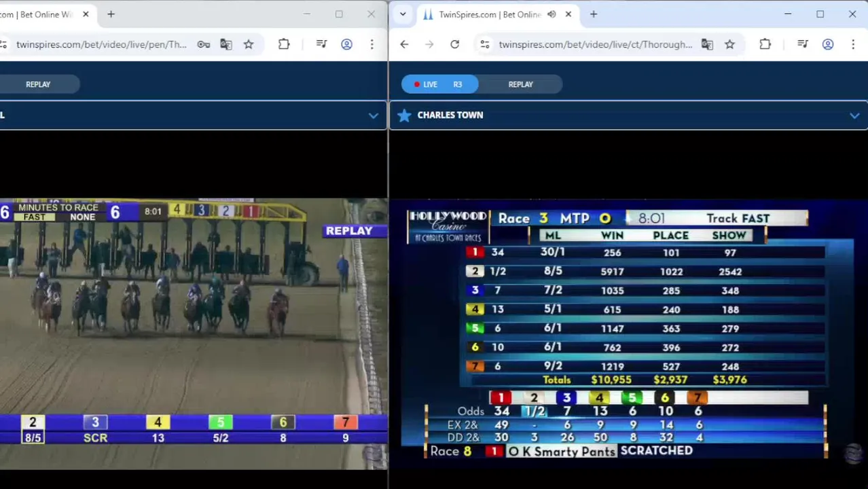Viewport: 868px width, 489px height.
Task: Select REPLAY tab in left window
Action: coord(38,84)
